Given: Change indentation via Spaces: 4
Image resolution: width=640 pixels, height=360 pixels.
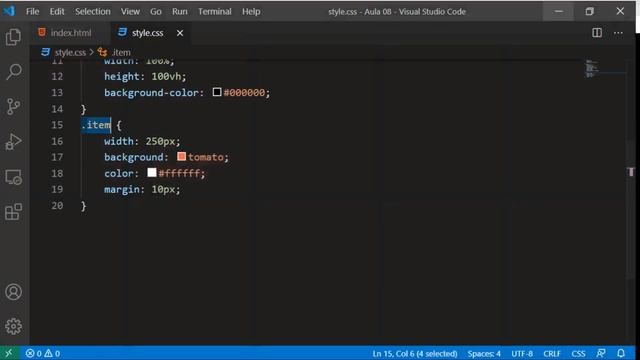Looking at the screenshot, I should pyautogui.click(x=484, y=353).
